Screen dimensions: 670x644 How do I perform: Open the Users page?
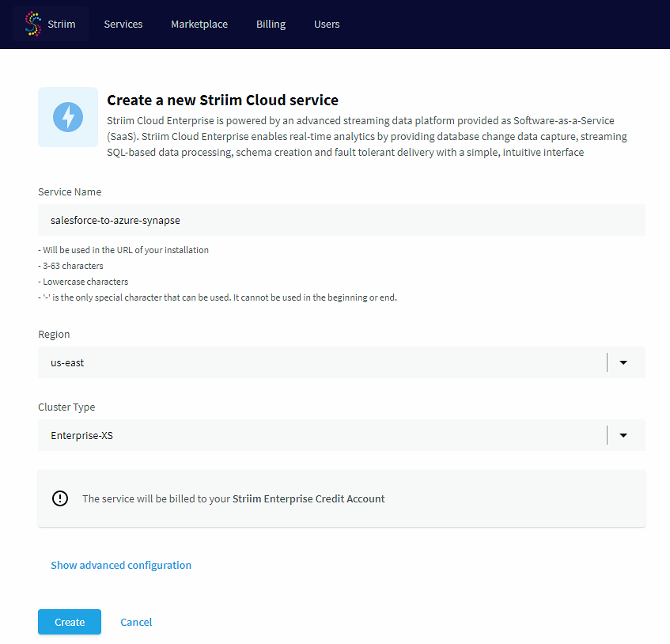point(327,25)
